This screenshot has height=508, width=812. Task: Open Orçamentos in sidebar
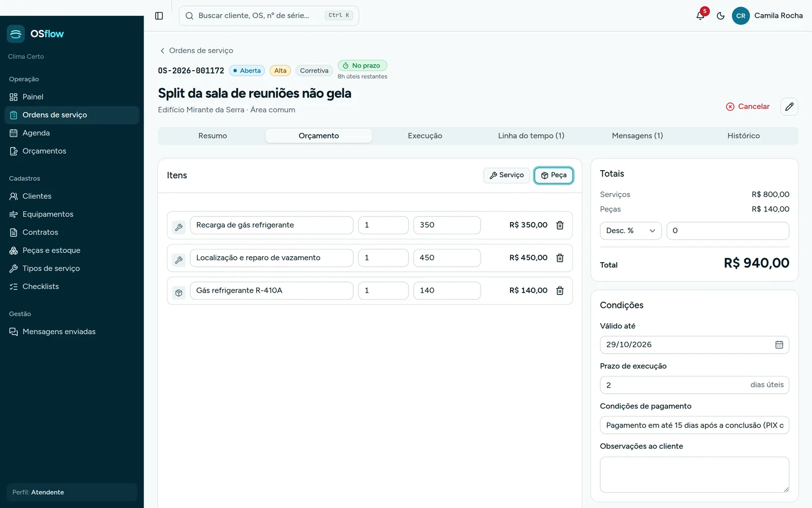[x=72, y=151]
